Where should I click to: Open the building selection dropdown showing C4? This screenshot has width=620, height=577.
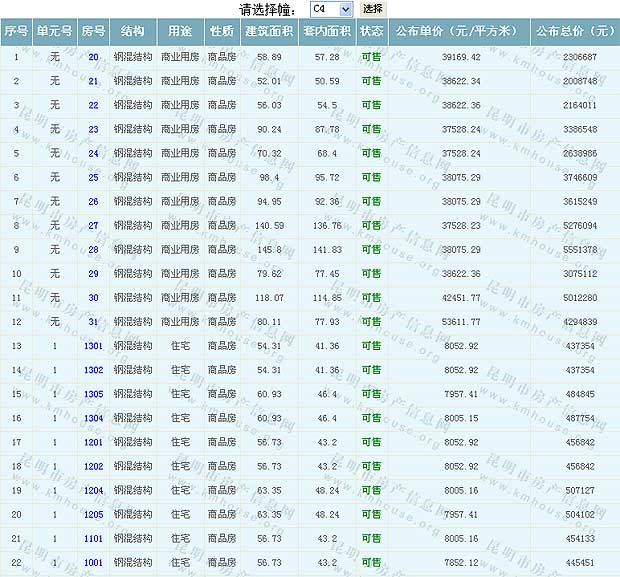coord(331,9)
